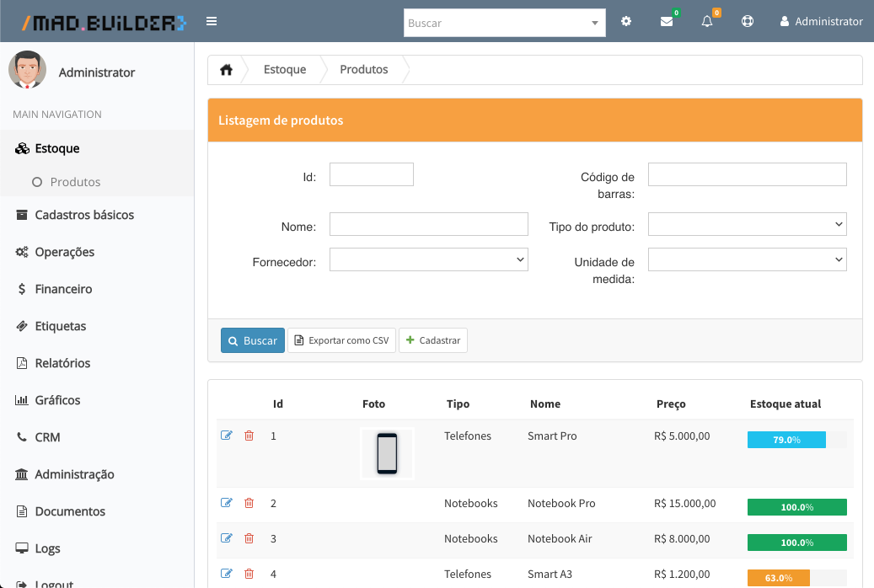Delete product row 4 Smart A3
This screenshot has width=874, height=588.
(249, 574)
